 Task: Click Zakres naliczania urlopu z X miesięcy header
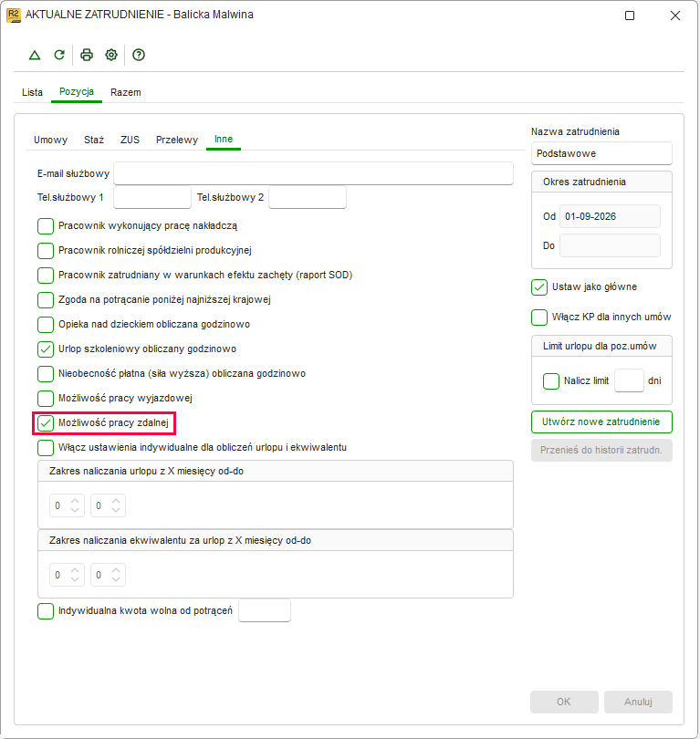tap(276, 472)
